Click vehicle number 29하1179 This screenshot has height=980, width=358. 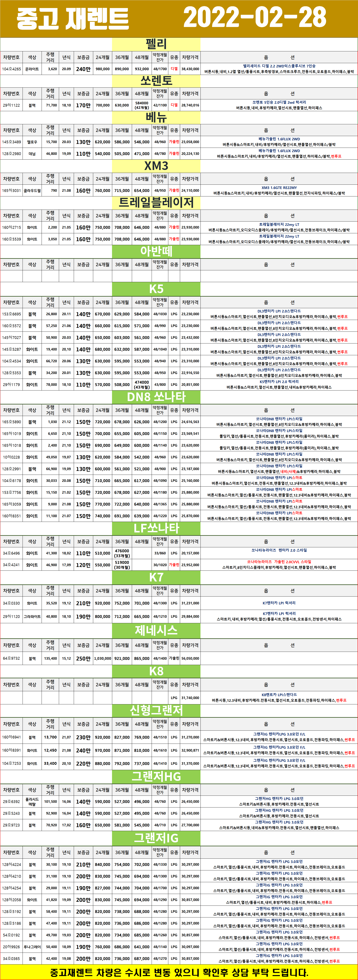pos(11,385)
